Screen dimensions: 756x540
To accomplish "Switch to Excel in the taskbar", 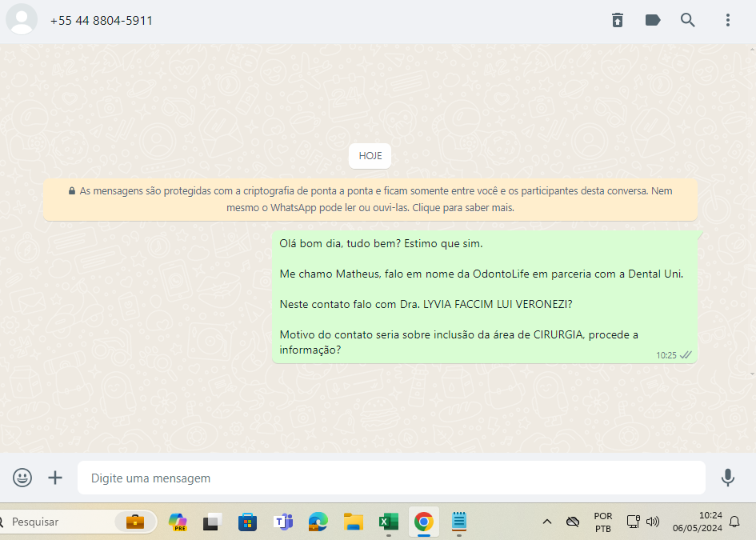I will point(389,522).
